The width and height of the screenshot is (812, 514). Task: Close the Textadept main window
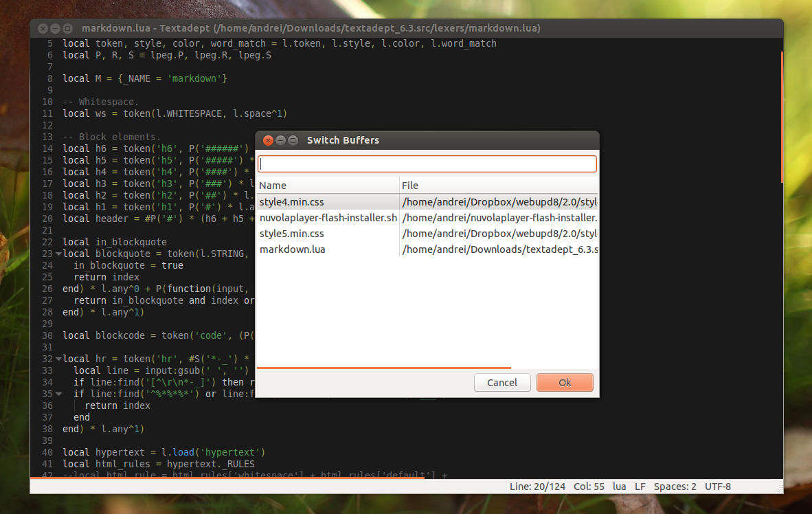43,28
